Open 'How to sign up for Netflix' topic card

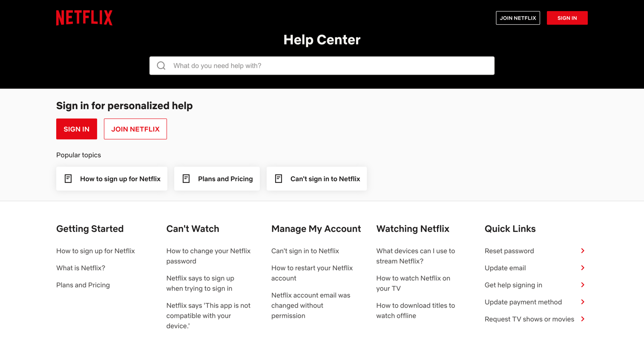112,179
